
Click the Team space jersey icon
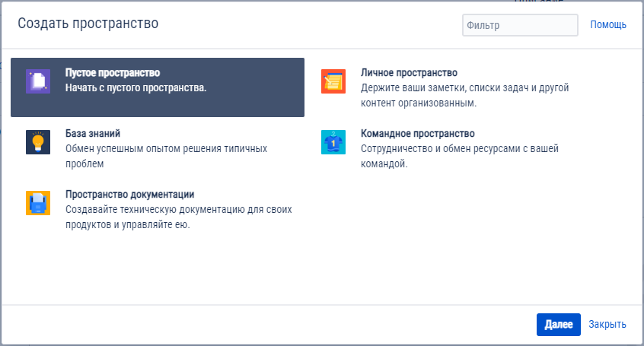click(x=333, y=141)
